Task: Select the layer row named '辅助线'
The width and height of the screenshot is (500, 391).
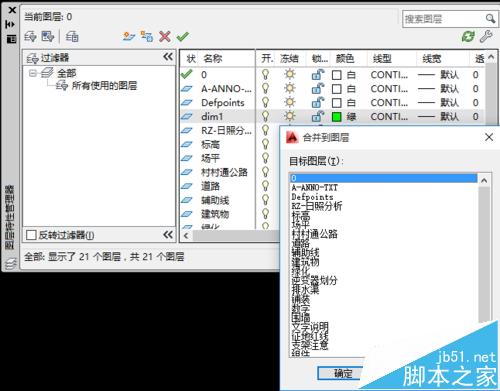Action: (215, 200)
